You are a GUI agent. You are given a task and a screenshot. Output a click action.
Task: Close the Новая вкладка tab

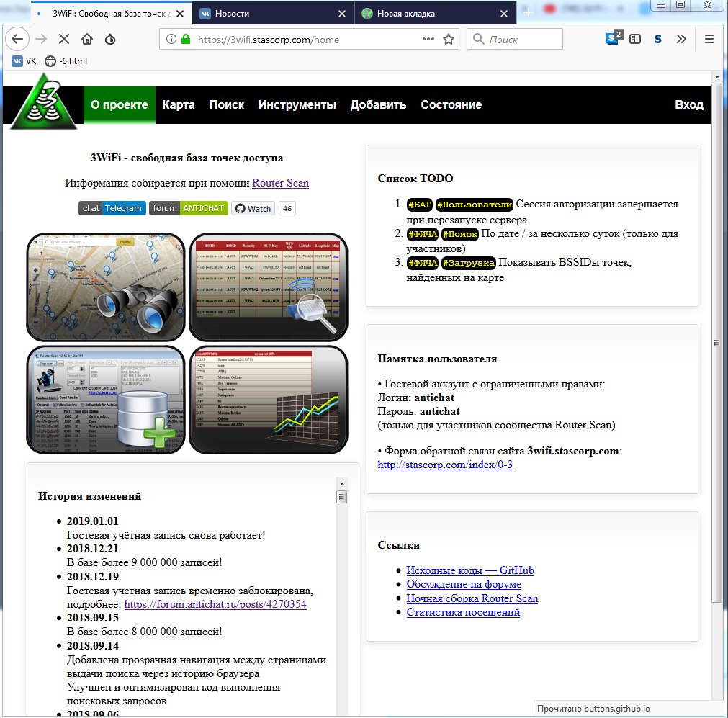pos(504,14)
